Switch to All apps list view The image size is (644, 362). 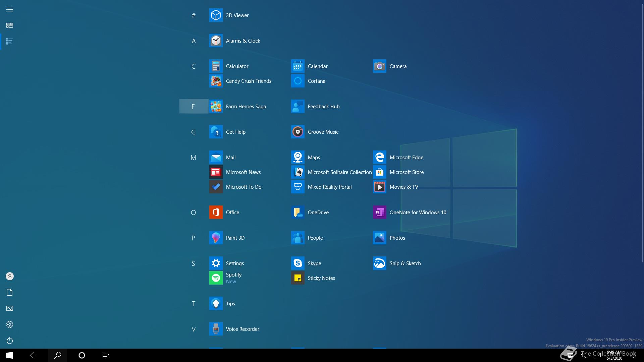[10, 42]
